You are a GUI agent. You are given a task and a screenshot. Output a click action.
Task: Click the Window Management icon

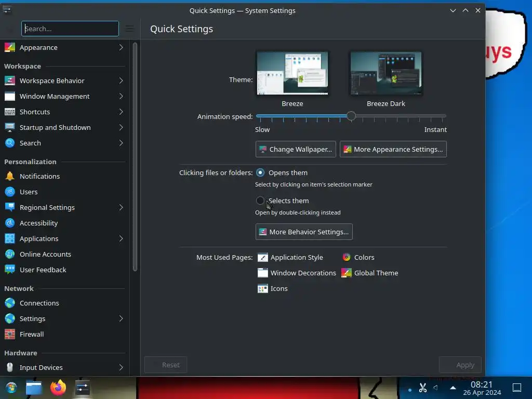(x=10, y=96)
